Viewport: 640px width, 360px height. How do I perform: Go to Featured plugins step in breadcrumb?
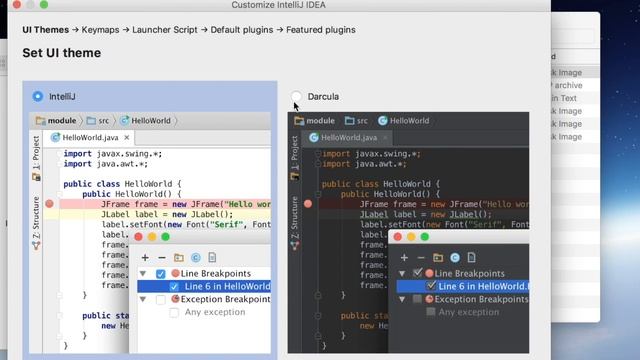pos(321,30)
